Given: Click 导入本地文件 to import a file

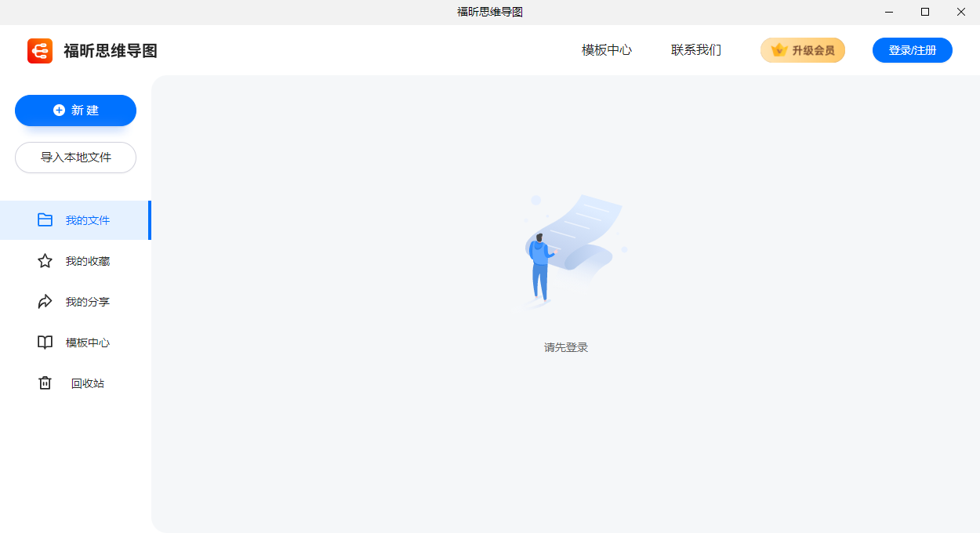Looking at the screenshot, I should coord(75,158).
